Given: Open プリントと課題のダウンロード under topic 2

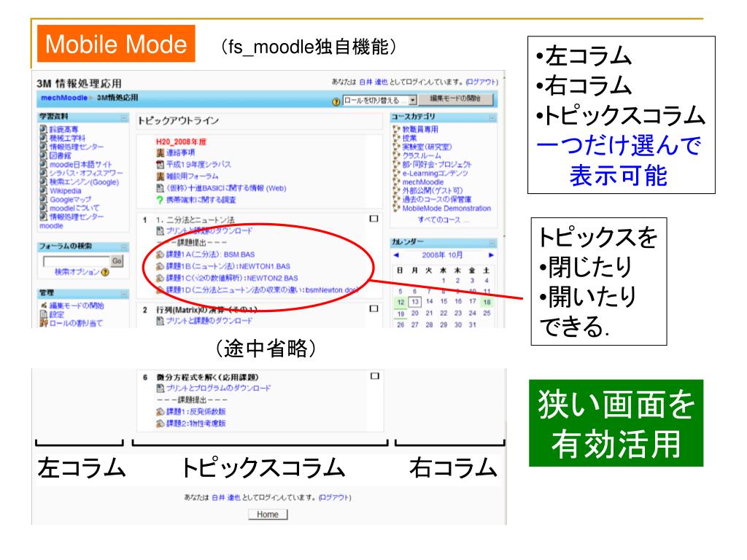Looking at the screenshot, I should 209,321.
